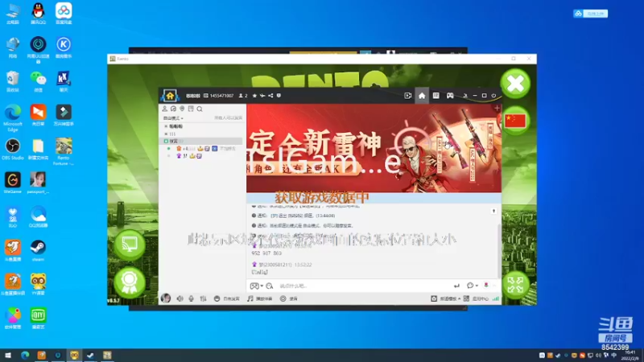
Task: Click the China flag language button in Rento
Action: (x=515, y=121)
